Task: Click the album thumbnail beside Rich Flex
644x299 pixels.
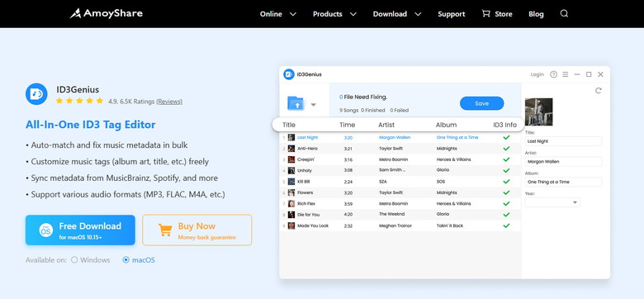Action: click(x=291, y=203)
